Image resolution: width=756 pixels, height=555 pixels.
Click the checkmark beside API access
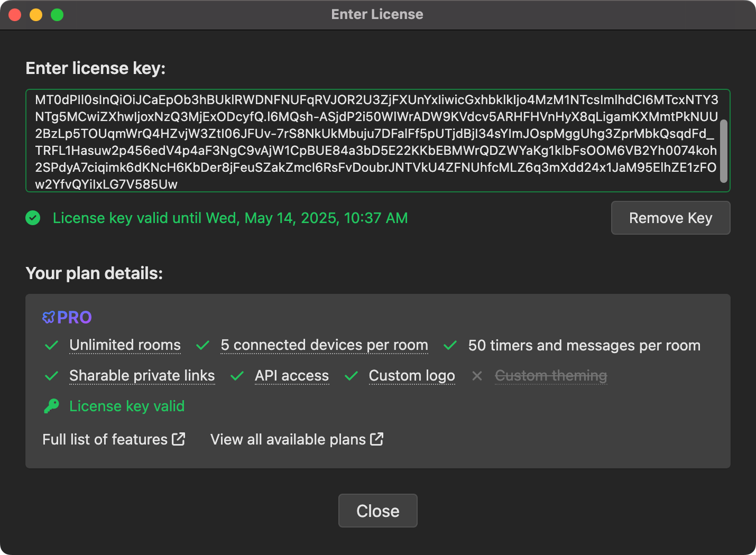point(236,376)
